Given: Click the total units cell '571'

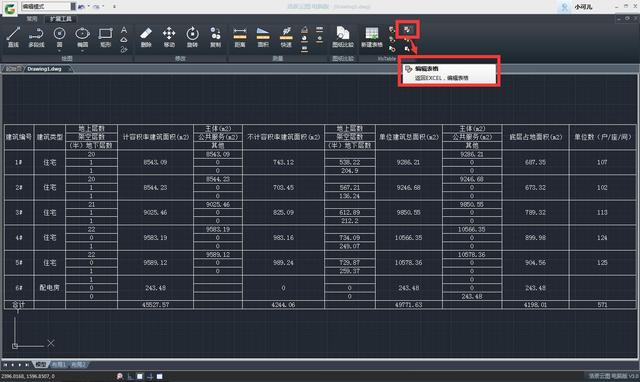Looking at the screenshot, I should point(602,305).
